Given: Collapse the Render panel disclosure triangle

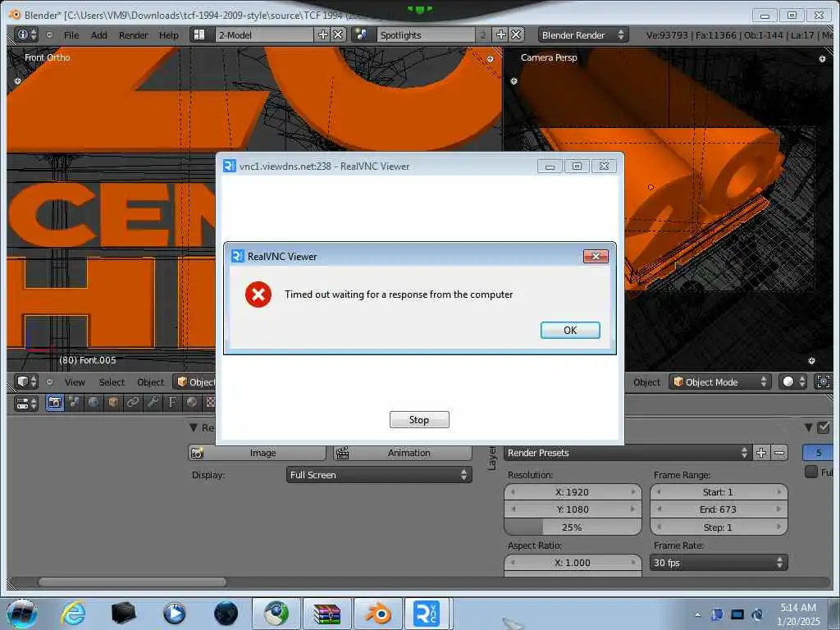Looking at the screenshot, I should click(x=194, y=427).
